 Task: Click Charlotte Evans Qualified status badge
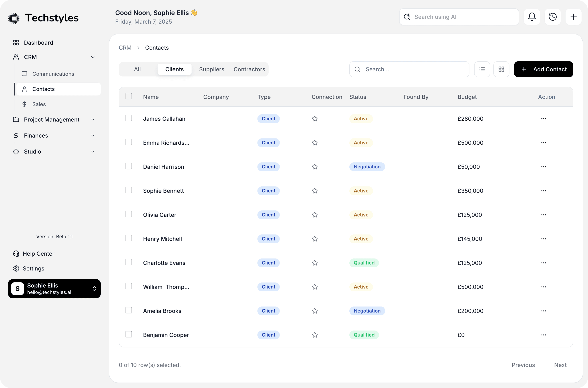coord(364,263)
